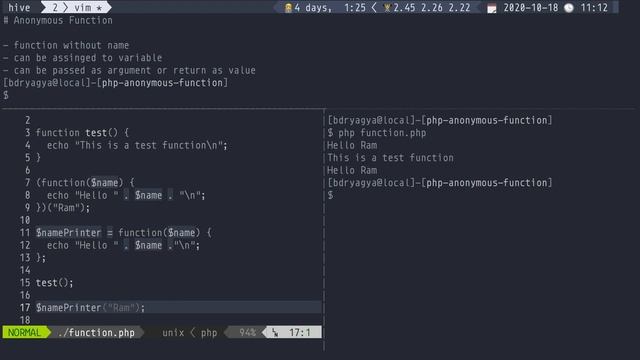Image resolution: width=640 pixels, height=360 pixels.
Task: Click '$namePrinter("Ram");' on line 17
Action: 90,307
